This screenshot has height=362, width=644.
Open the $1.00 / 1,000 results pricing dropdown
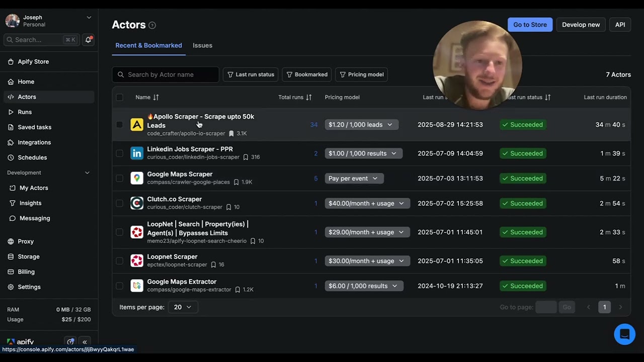363,153
